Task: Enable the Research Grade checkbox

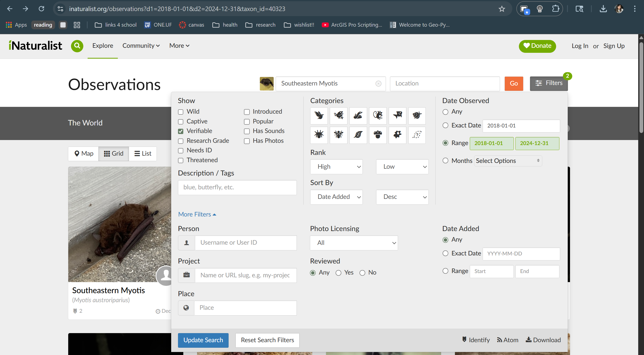Action: pos(181,141)
